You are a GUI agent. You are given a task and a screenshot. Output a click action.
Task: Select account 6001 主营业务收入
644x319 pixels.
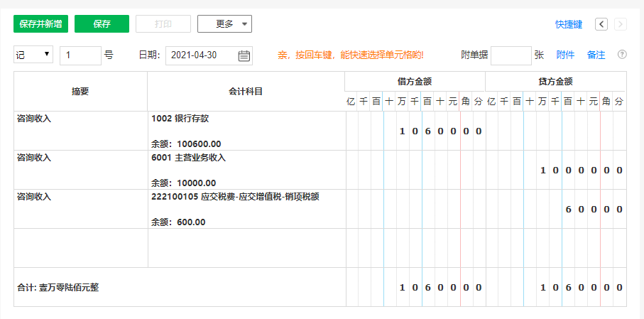189,158
